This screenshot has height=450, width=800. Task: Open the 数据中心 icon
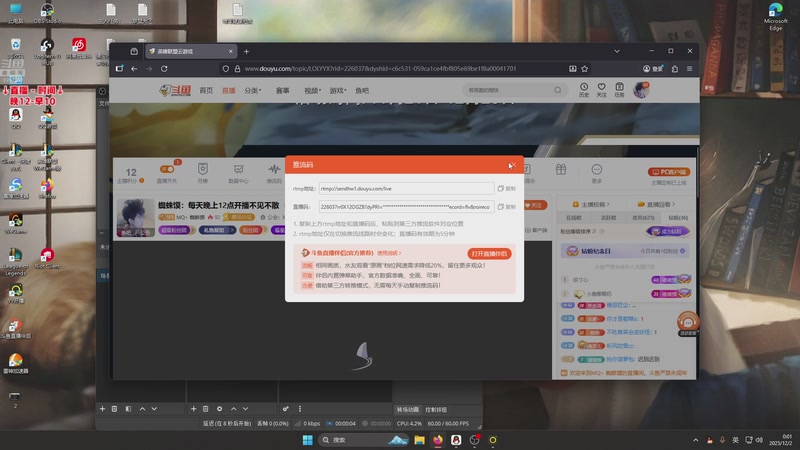click(238, 169)
